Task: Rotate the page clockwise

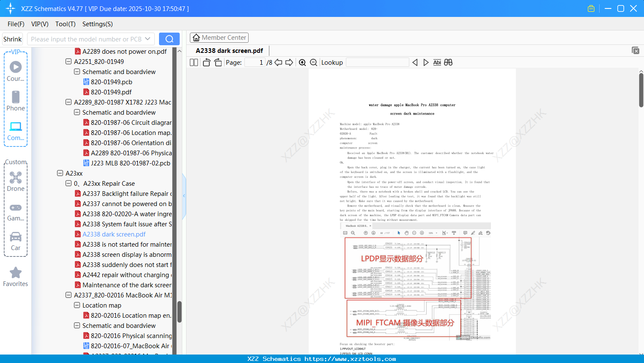Action: pos(218,63)
